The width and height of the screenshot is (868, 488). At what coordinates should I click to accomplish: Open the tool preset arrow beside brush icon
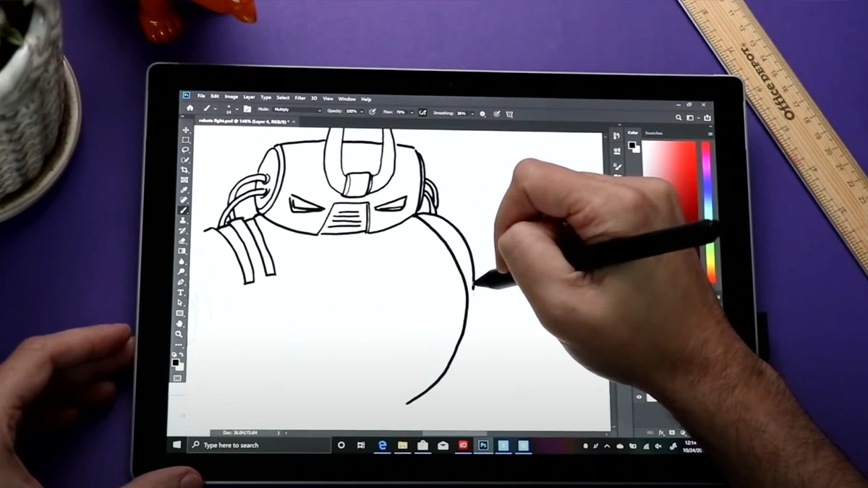[215, 109]
